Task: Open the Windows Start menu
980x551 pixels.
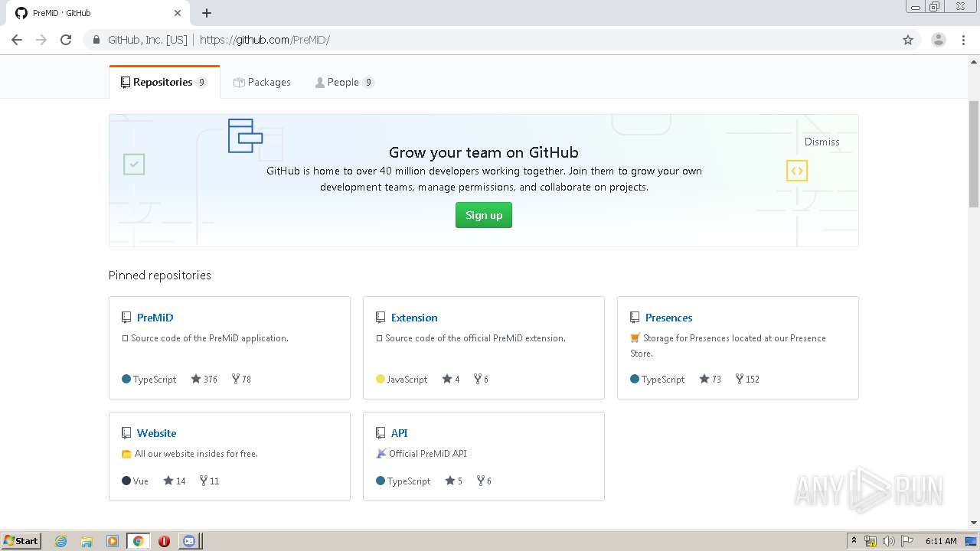Action: coord(21,540)
